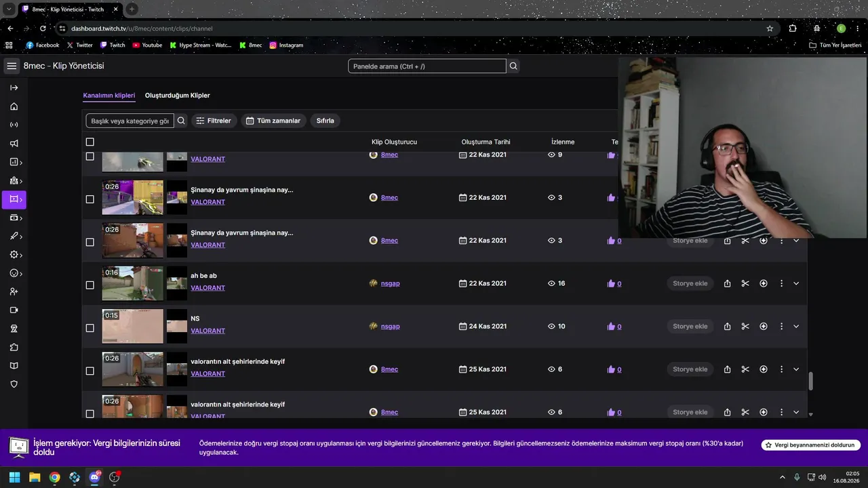The width and height of the screenshot is (868, 488).
Task: Click the plus-circle icon for clip "NS"
Action: pos(764,326)
